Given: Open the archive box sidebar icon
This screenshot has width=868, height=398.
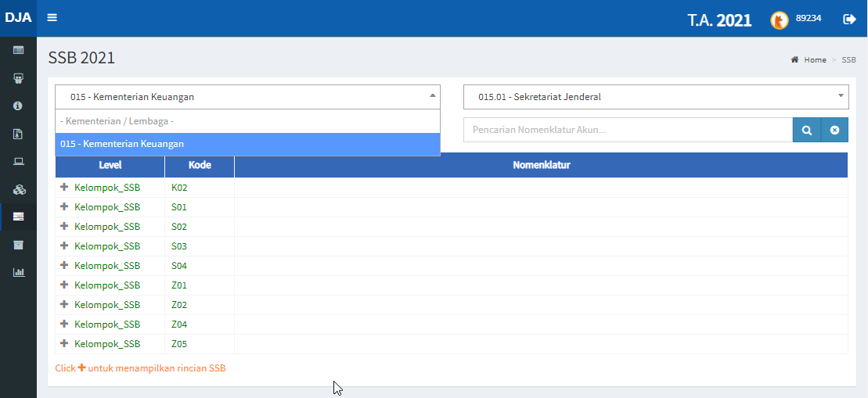Looking at the screenshot, I should pos(18,245).
